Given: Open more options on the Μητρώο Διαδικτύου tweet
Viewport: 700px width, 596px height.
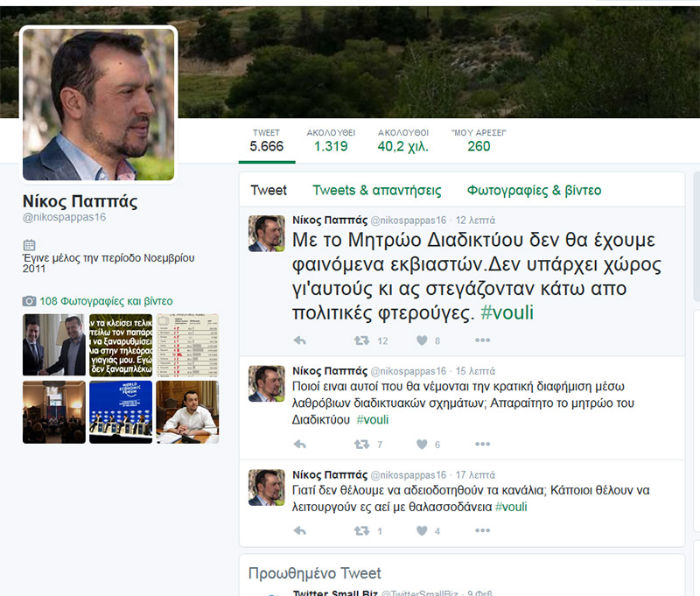Looking at the screenshot, I should [482, 340].
